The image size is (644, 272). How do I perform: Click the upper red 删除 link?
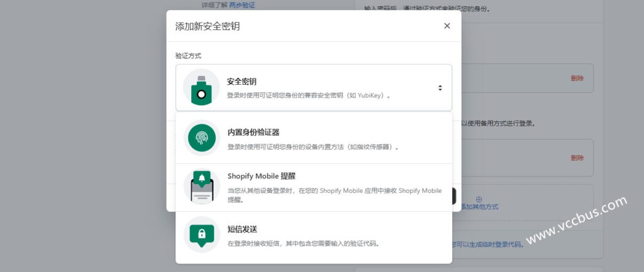pyautogui.click(x=577, y=79)
